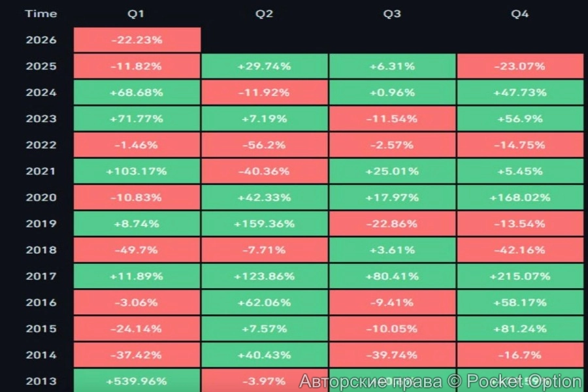
Task: Click the +0.96% cell in 2024 Q3
Action: (392, 92)
